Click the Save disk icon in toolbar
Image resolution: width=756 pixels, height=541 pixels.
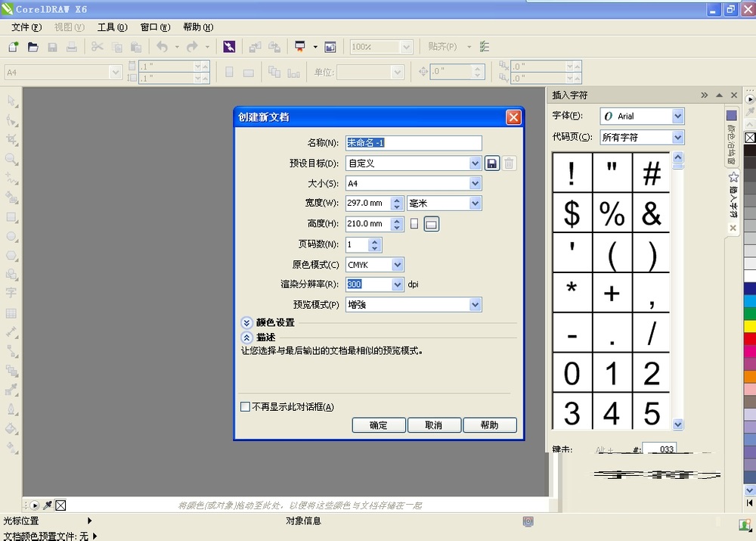(52, 47)
